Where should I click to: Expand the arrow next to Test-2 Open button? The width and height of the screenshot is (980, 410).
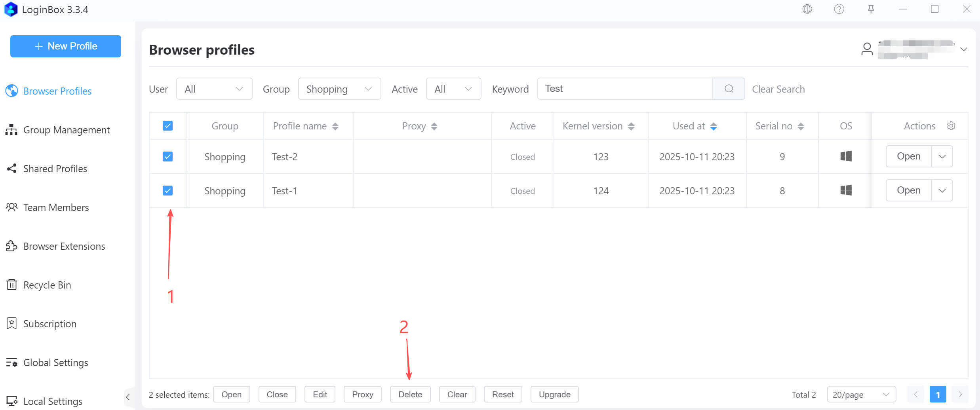[x=942, y=157]
